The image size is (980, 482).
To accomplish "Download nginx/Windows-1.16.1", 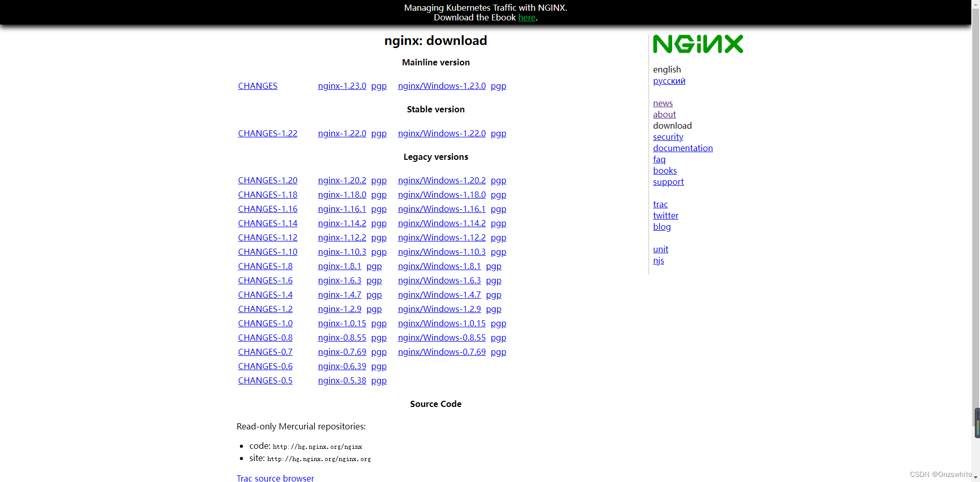I will 442,209.
